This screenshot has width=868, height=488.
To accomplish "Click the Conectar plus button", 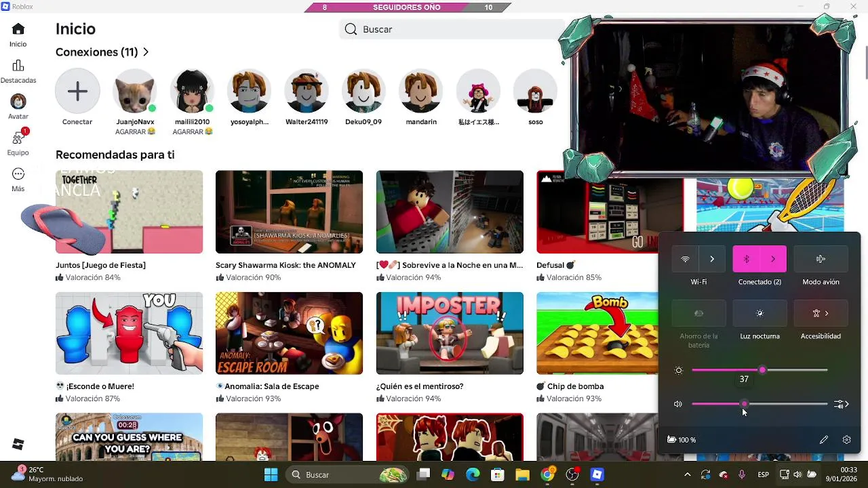I will pos(77,91).
